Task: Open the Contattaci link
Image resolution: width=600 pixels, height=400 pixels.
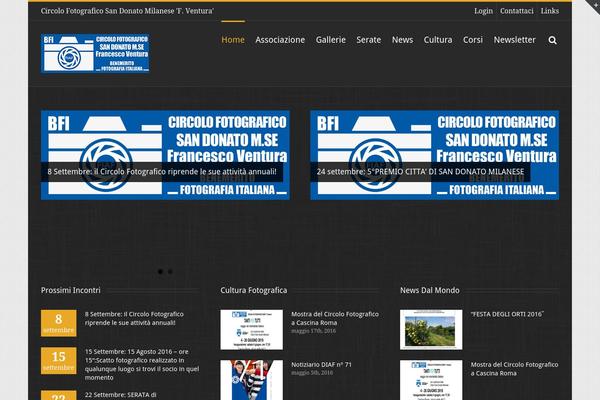Action: (x=517, y=10)
